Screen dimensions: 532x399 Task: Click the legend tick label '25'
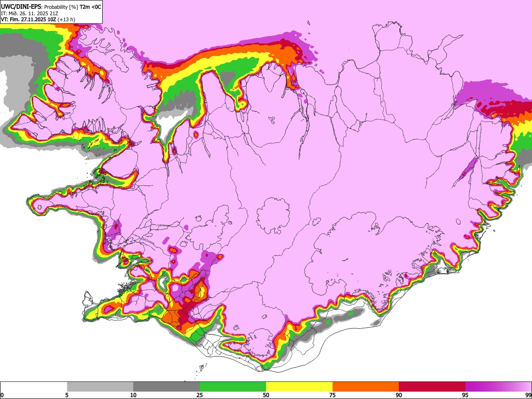pos(200,395)
